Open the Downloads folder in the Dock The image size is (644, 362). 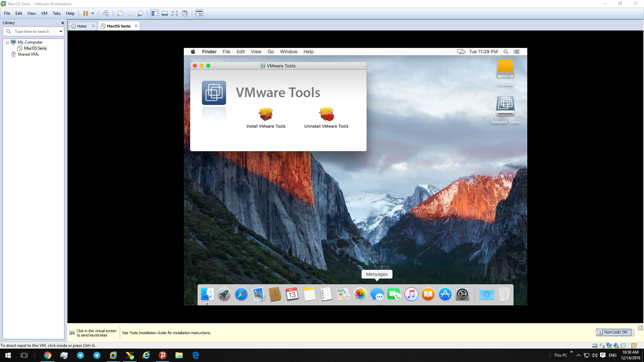tap(487, 294)
